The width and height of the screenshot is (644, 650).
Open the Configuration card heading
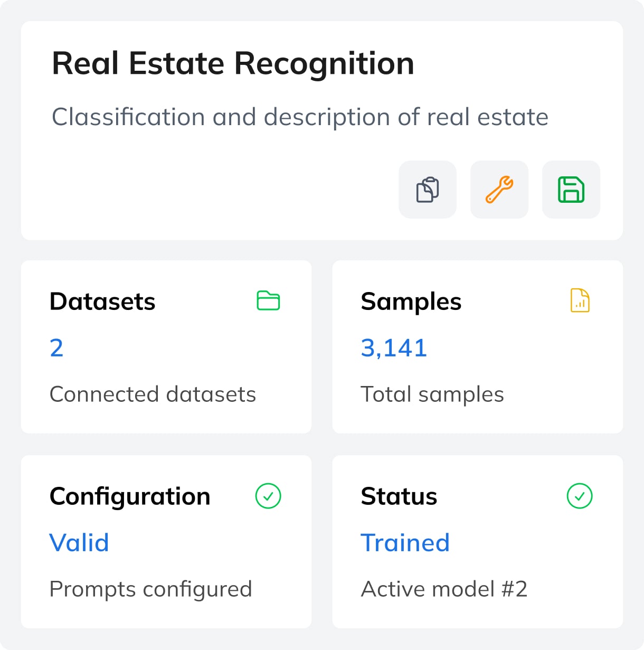point(130,496)
